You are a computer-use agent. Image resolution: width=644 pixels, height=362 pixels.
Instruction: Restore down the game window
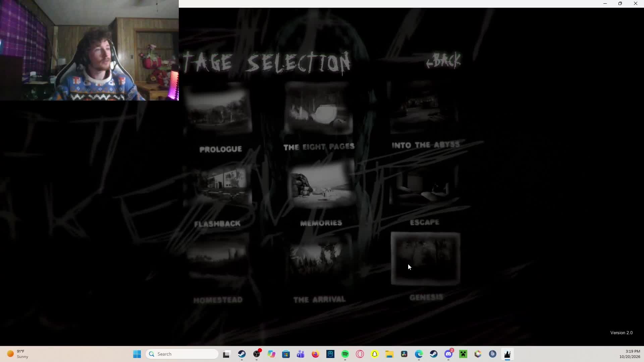[620, 4]
